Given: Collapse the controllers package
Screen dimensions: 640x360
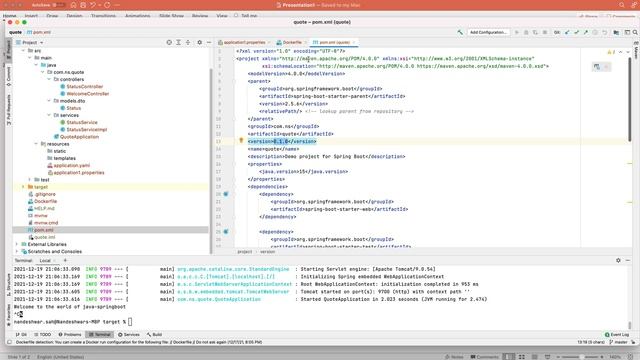Looking at the screenshot, I should [49, 79].
